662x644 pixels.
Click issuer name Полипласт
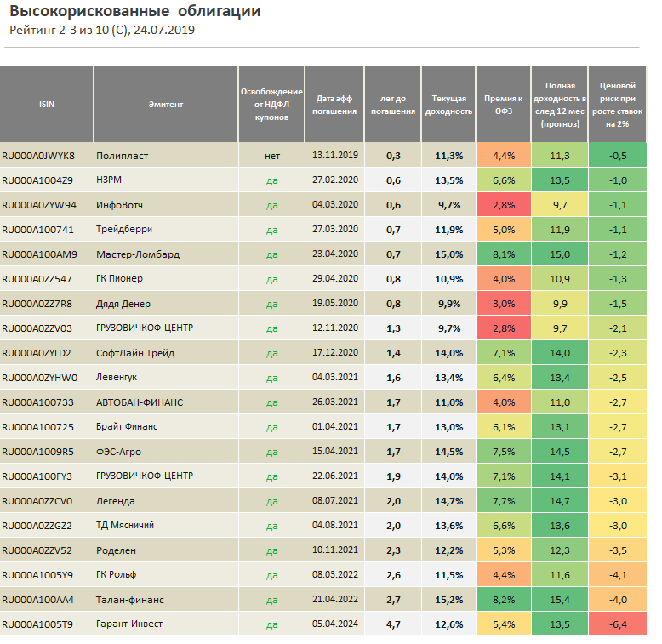[120, 156]
